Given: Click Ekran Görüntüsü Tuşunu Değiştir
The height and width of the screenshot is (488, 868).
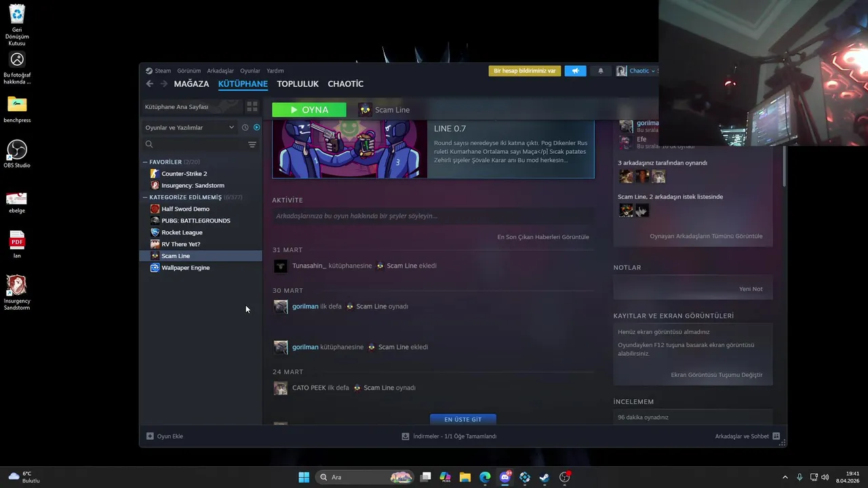Looking at the screenshot, I should coord(717,375).
